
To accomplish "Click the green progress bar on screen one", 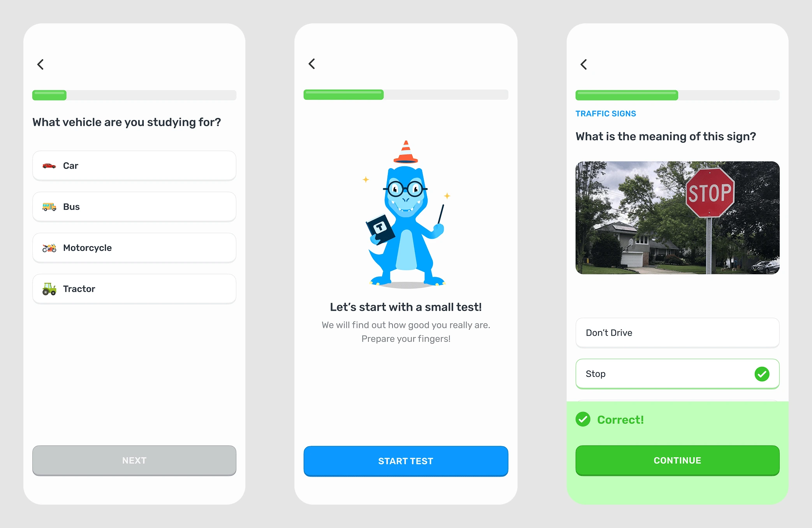I will [49, 93].
